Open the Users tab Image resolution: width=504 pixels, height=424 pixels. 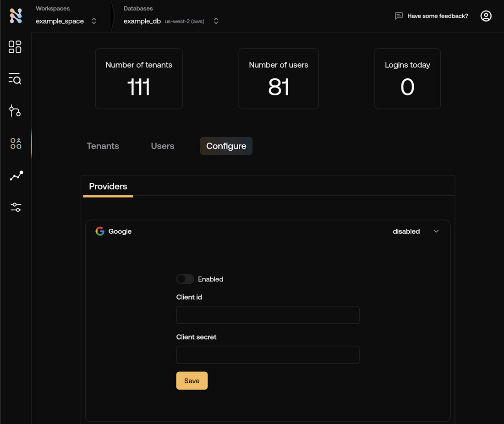[x=162, y=146]
